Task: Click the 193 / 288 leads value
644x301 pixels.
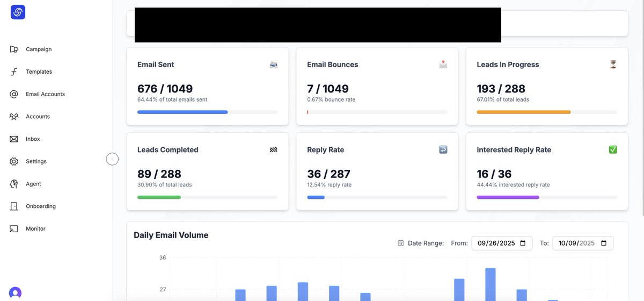Action: pyautogui.click(x=501, y=89)
